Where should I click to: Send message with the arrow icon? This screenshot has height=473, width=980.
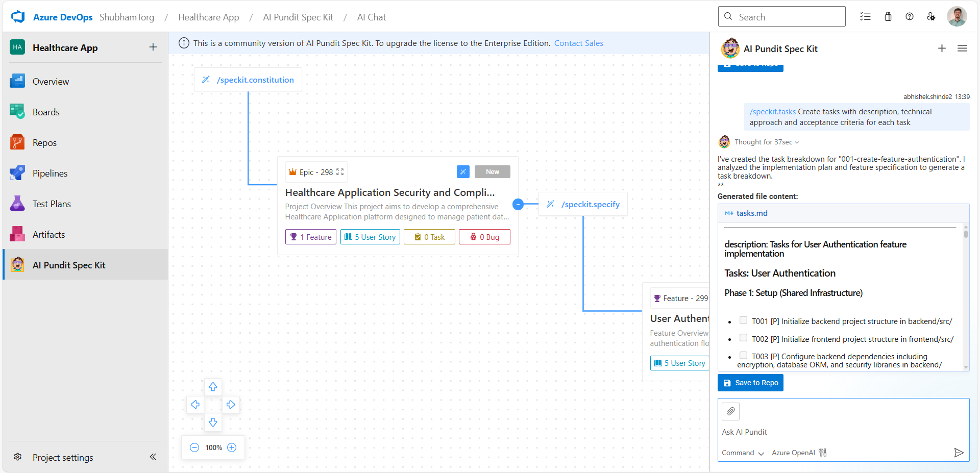point(959,453)
